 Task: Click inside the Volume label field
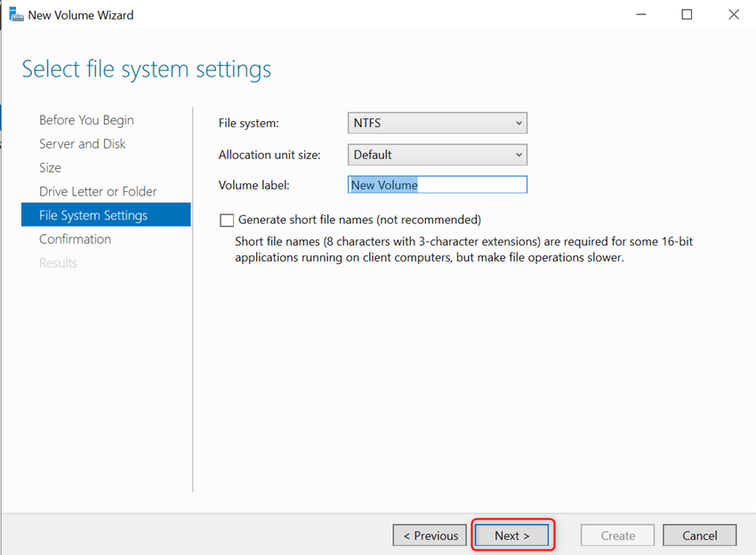[x=437, y=184]
